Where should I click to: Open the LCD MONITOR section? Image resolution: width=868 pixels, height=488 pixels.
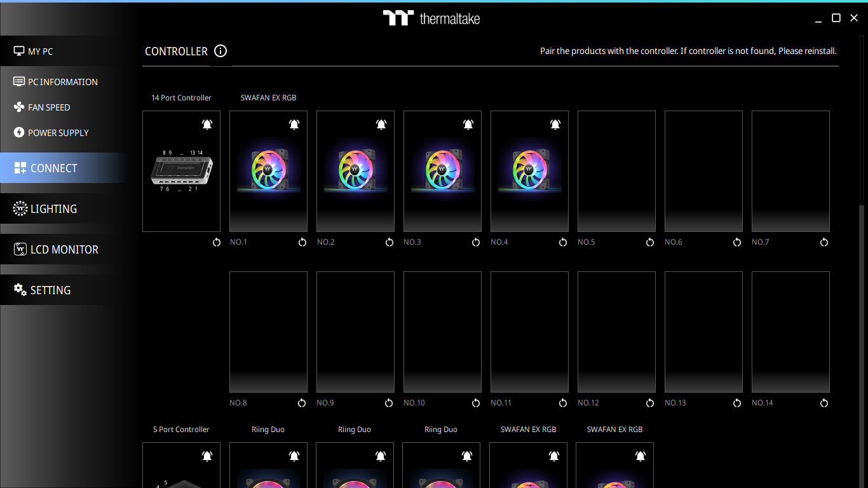pyautogui.click(x=64, y=250)
